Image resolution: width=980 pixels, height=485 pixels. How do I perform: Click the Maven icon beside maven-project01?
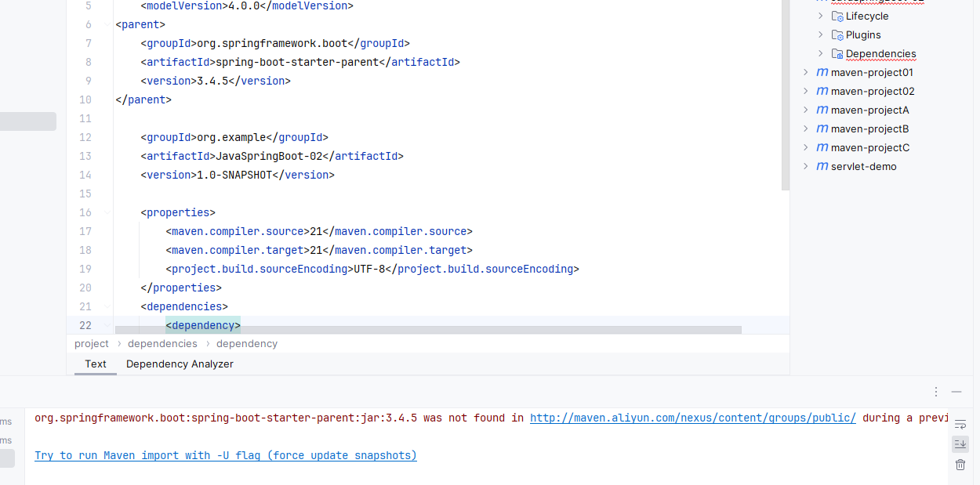point(822,72)
